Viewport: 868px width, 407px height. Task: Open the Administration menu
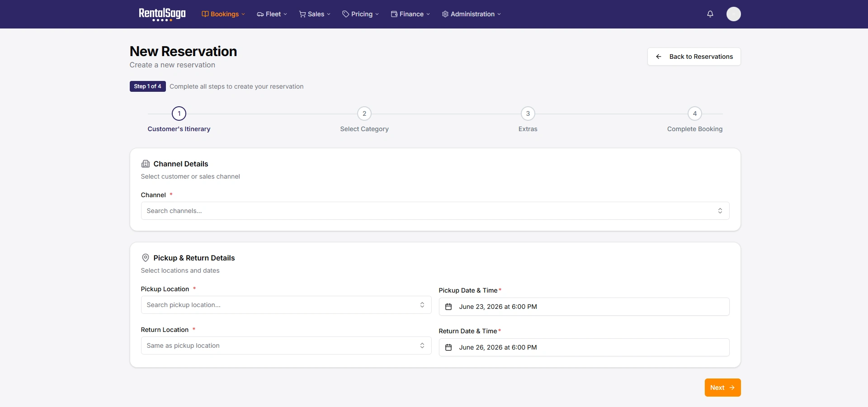point(472,14)
